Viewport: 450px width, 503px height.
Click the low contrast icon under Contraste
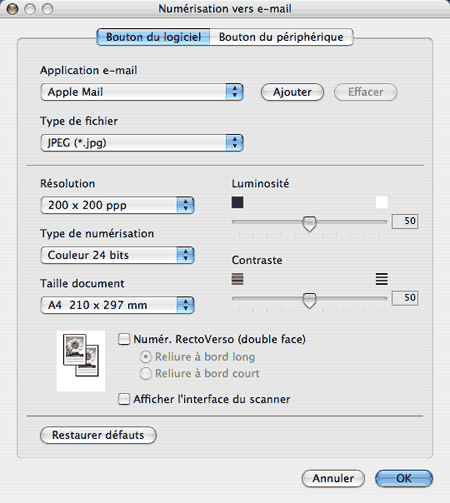[237, 279]
